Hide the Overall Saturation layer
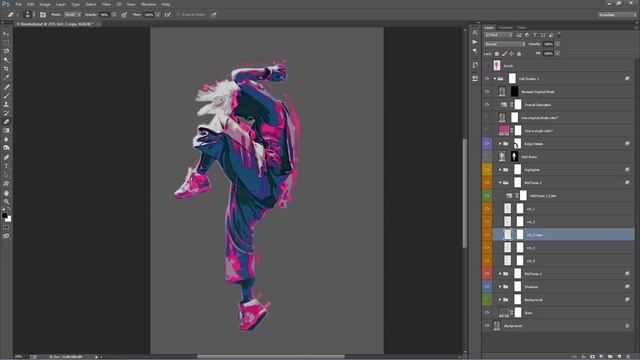640x360 pixels. pos(487,104)
